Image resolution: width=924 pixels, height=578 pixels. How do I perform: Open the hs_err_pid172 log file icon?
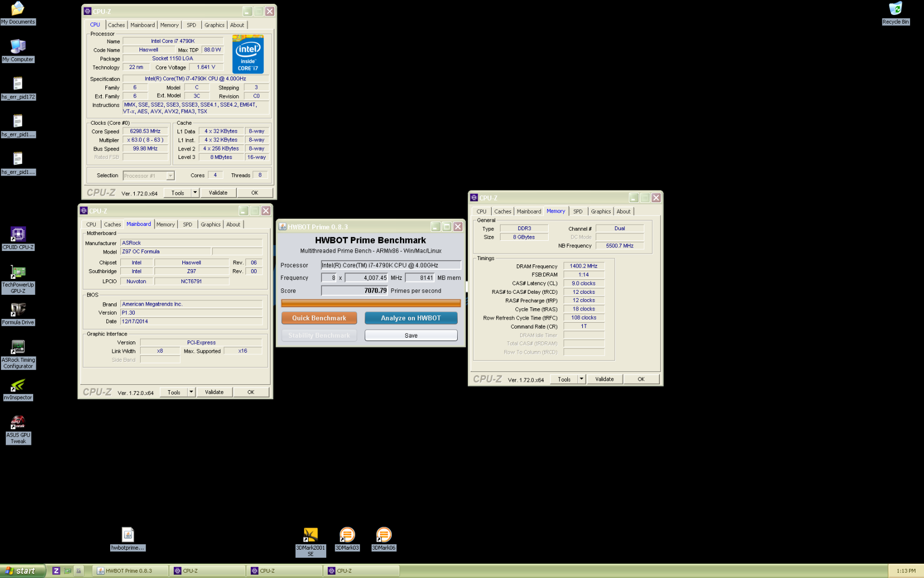(x=18, y=88)
